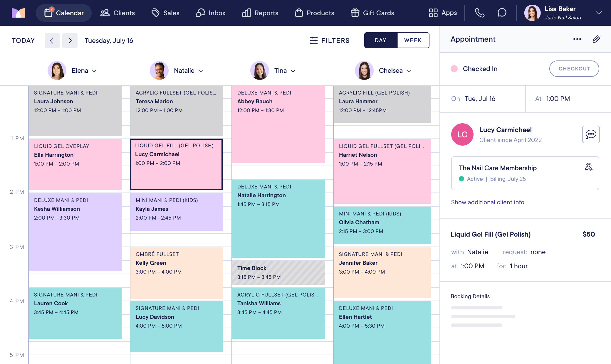Message Lucy Carmichael via chat icon
The image size is (611, 364).
tap(591, 134)
